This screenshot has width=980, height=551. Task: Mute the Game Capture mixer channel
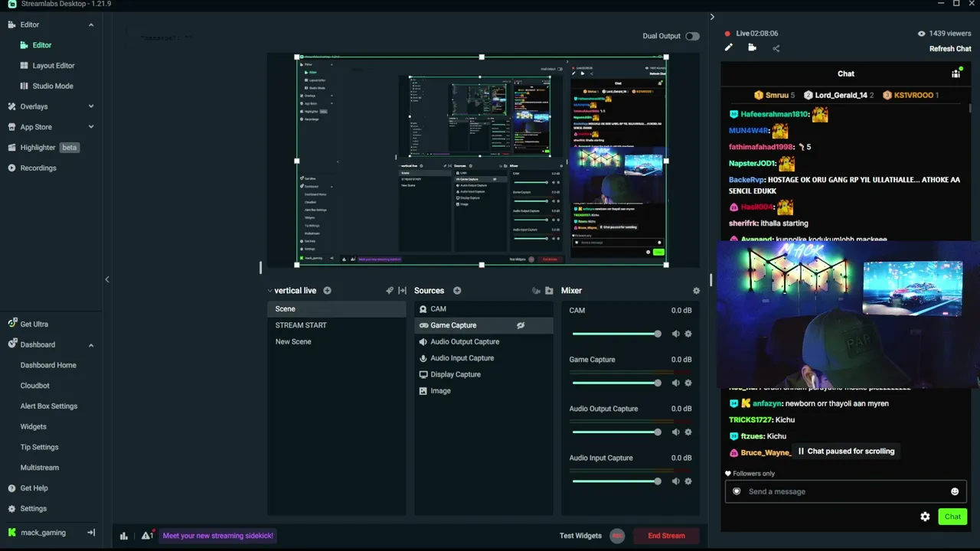tap(675, 383)
